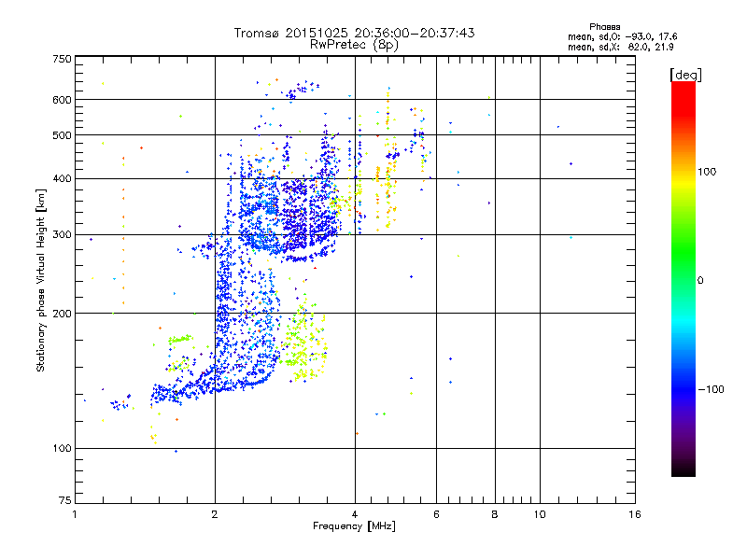Click the y-axis label '400'
This screenshot has height=560, width=747.
coord(62,179)
